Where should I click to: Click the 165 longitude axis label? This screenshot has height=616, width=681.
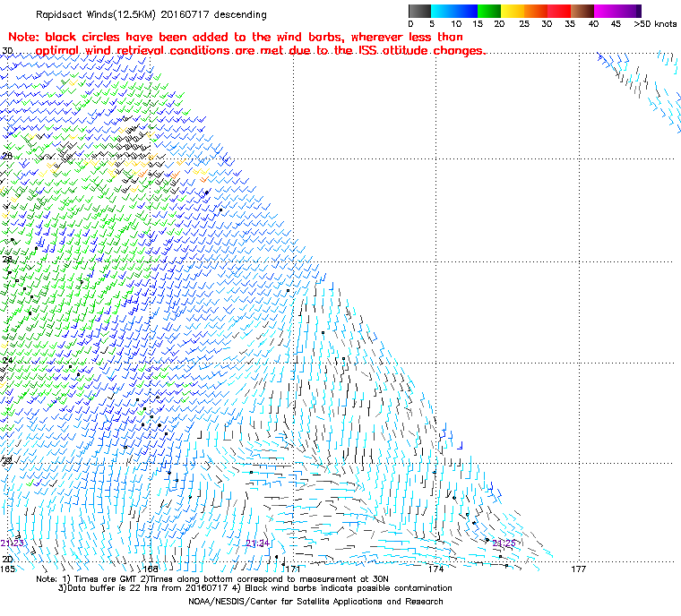[7, 569]
